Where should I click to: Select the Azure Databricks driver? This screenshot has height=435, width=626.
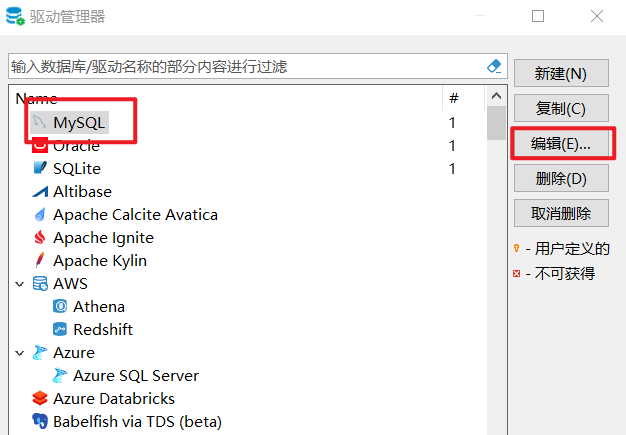(x=114, y=399)
